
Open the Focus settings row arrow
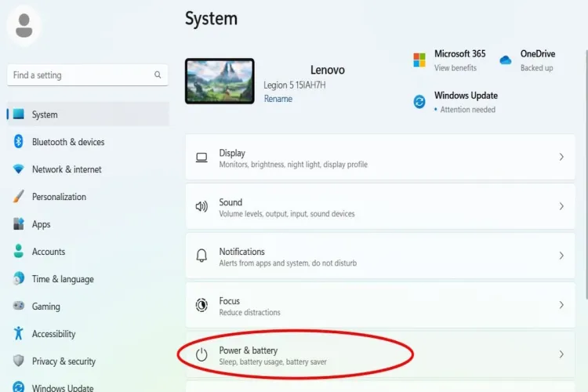[561, 305]
